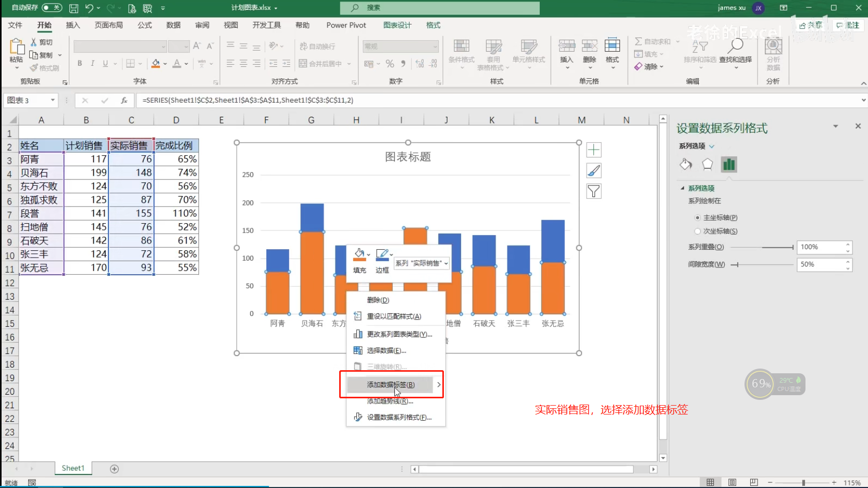
Task: Open the Chart Design (图表设计) tab
Action: (x=397, y=25)
